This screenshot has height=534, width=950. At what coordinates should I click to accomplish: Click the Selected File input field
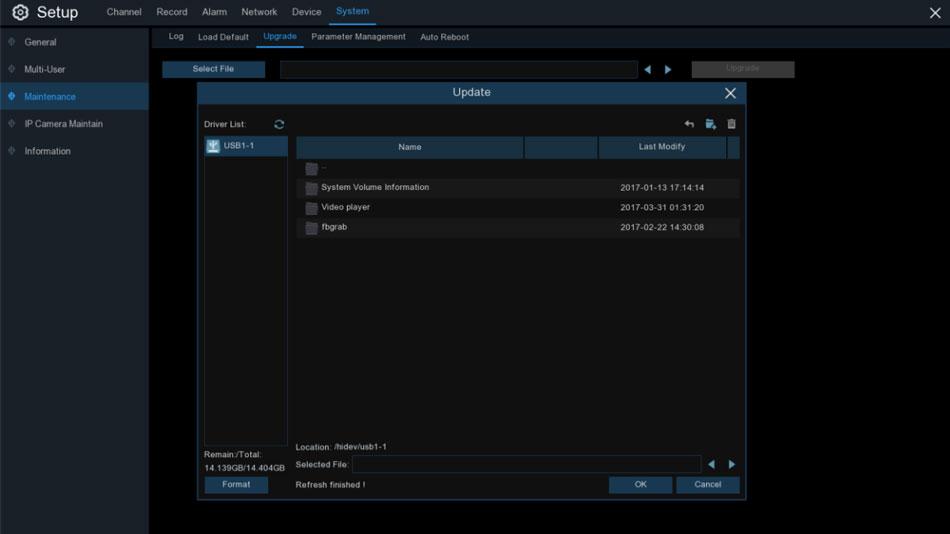click(526, 465)
